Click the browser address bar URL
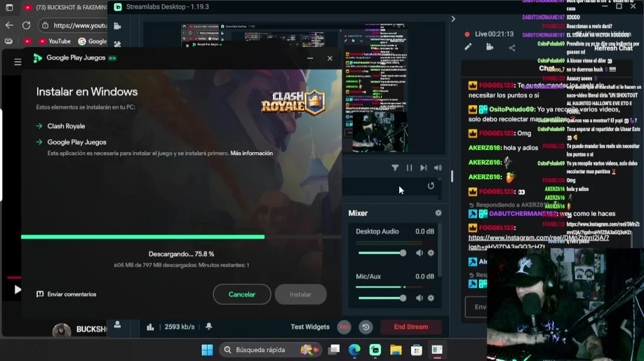The width and height of the screenshot is (644, 361). coord(80,26)
